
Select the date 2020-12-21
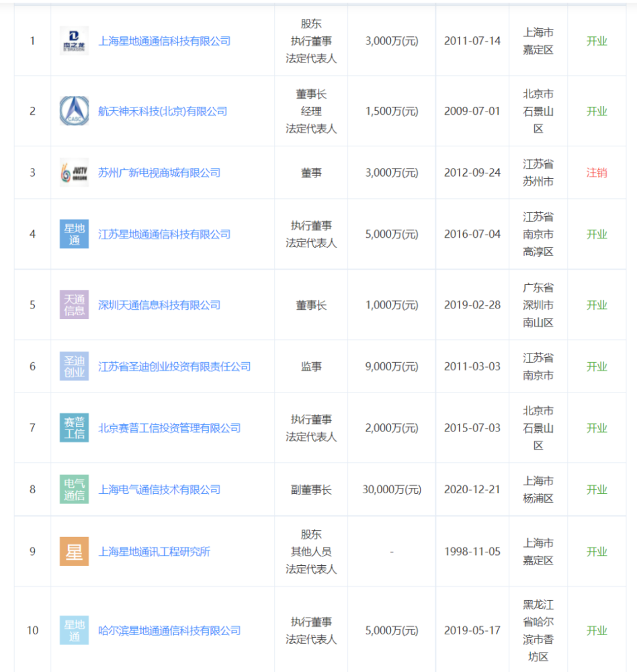pyautogui.click(x=472, y=489)
